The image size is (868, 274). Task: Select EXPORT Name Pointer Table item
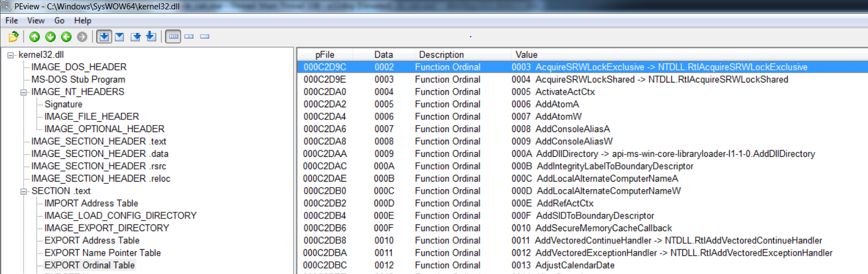pyautogui.click(x=102, y=253)
